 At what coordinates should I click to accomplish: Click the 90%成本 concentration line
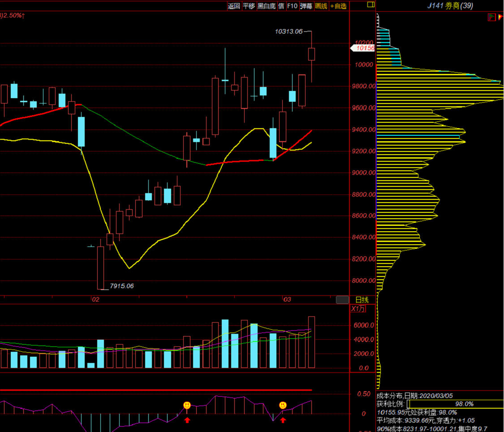tap(432, 429)
